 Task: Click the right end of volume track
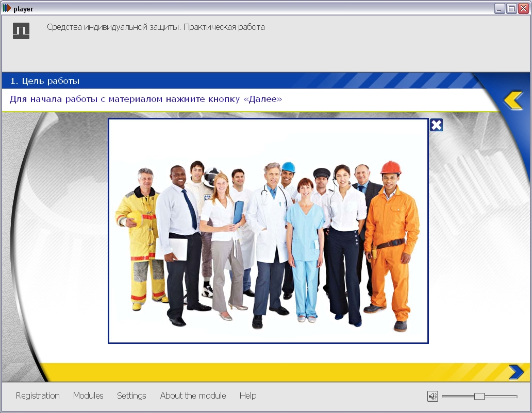(x=514, y=396)
